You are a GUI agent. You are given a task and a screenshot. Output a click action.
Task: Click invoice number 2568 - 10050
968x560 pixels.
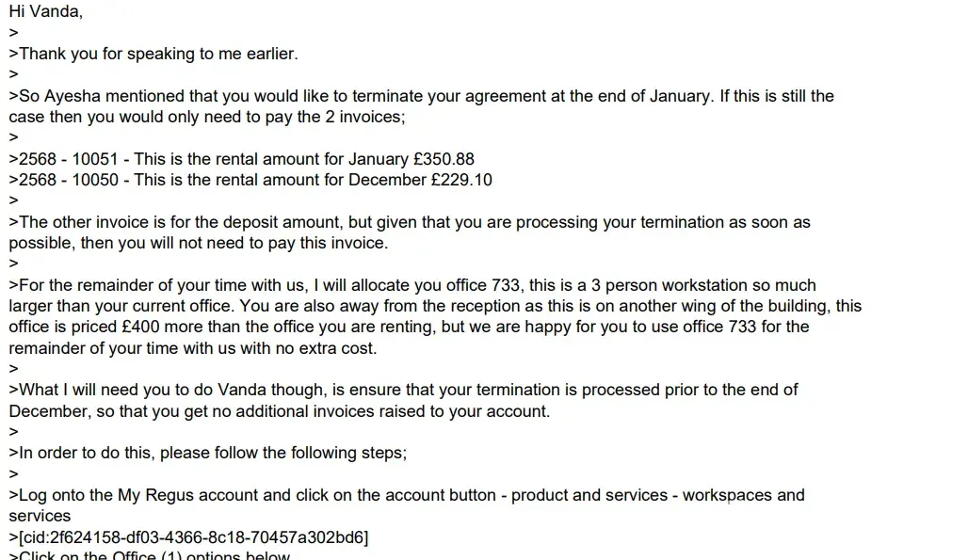tap(68, 180)
